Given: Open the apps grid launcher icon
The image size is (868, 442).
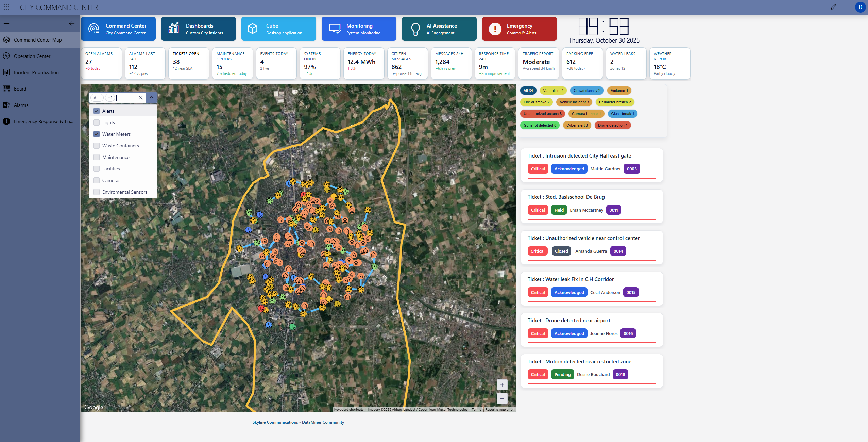Looking at the screenshot, I should 6,7.
